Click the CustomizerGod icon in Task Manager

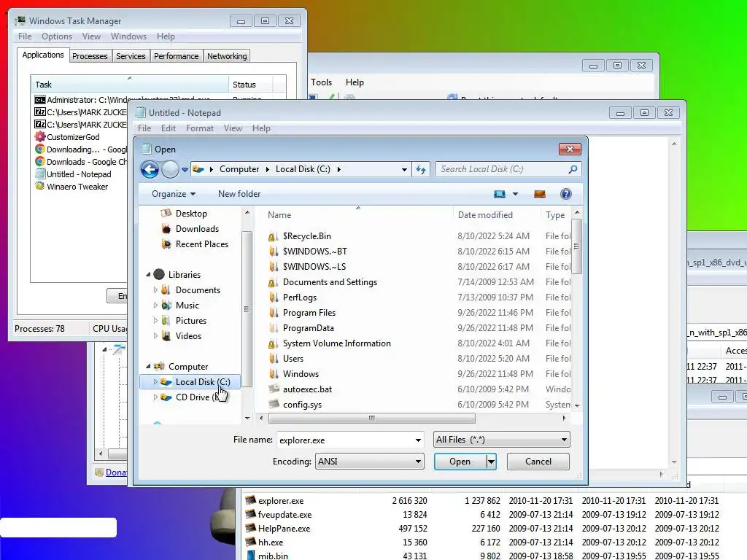coord(40,136)
